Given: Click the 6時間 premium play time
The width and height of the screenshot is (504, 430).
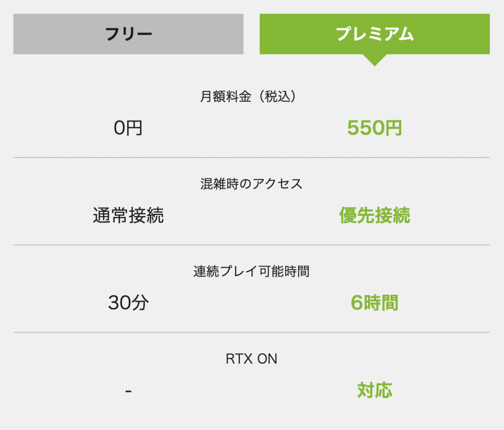Looking at the screenshot, I should click(x=374, y=302).
